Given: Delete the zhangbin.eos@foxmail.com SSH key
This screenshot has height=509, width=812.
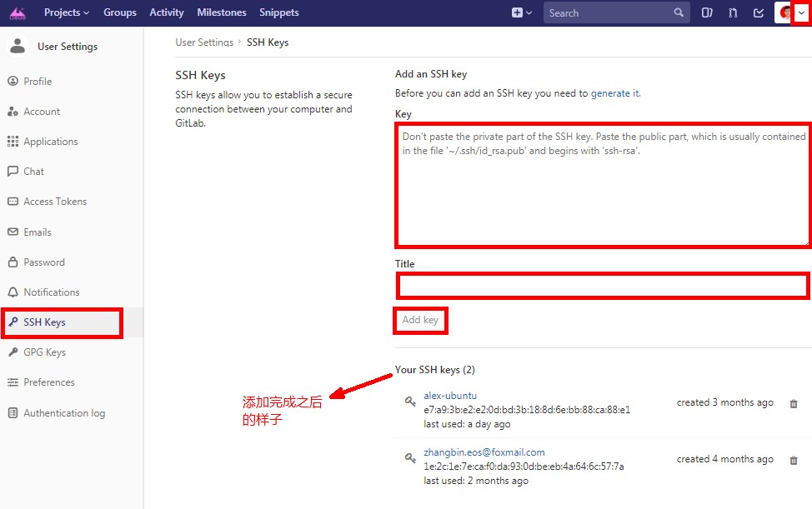Looking at the screenshot, I should tap(793, 460).
